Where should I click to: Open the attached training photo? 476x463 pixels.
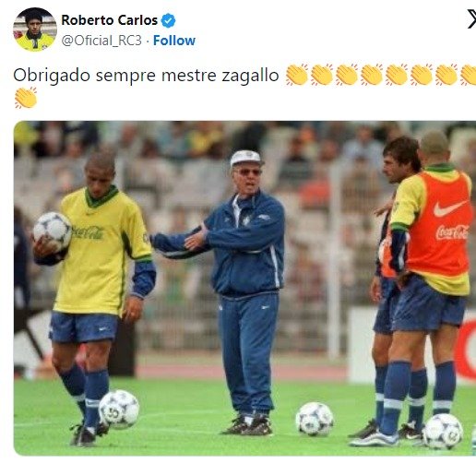tap(244, 288)
